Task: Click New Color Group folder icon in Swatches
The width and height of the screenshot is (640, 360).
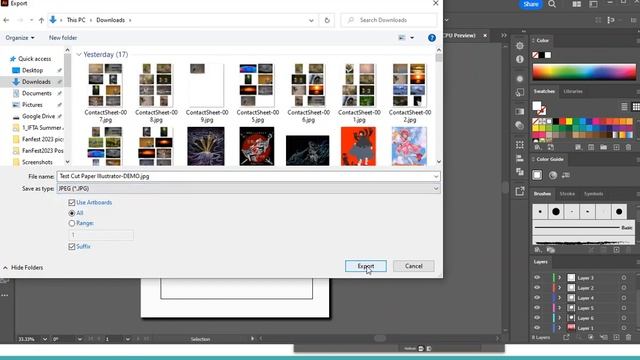Action: [604, 147]
